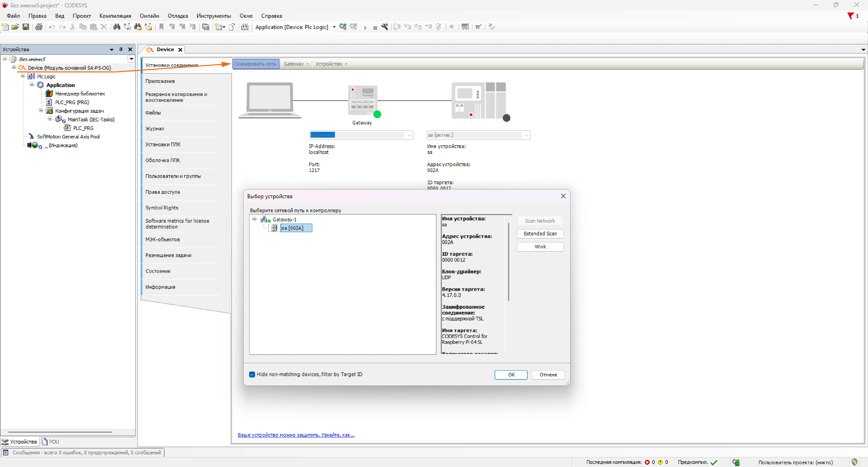Open the Файл menu
The image size is (868, 467).
click(x=13, y=16)
